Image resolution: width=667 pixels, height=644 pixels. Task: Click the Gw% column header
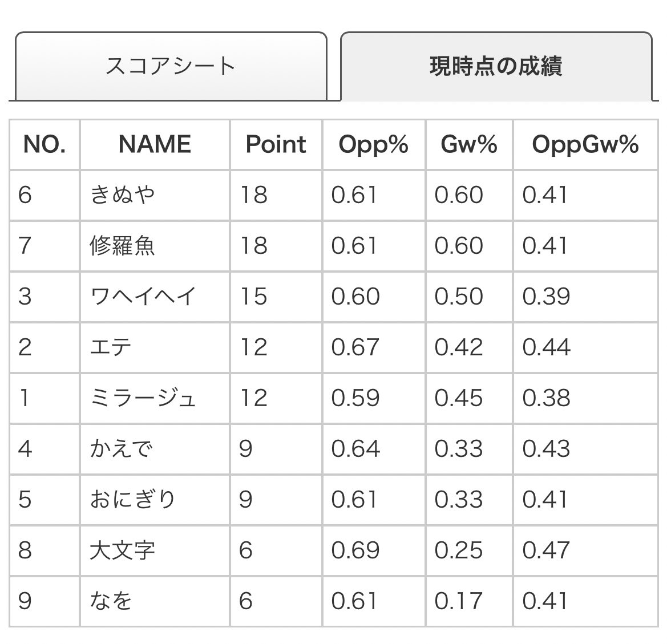point(469,144)
